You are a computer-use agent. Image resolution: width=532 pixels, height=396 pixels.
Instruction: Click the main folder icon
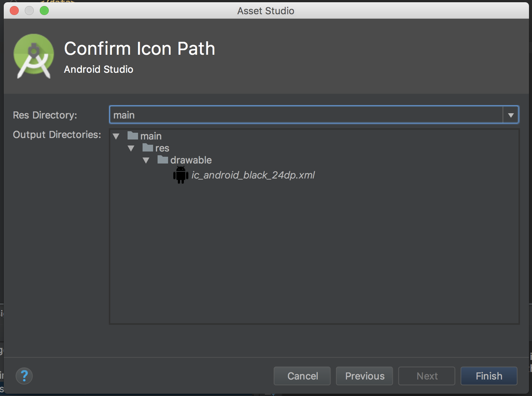coord(133,135)
